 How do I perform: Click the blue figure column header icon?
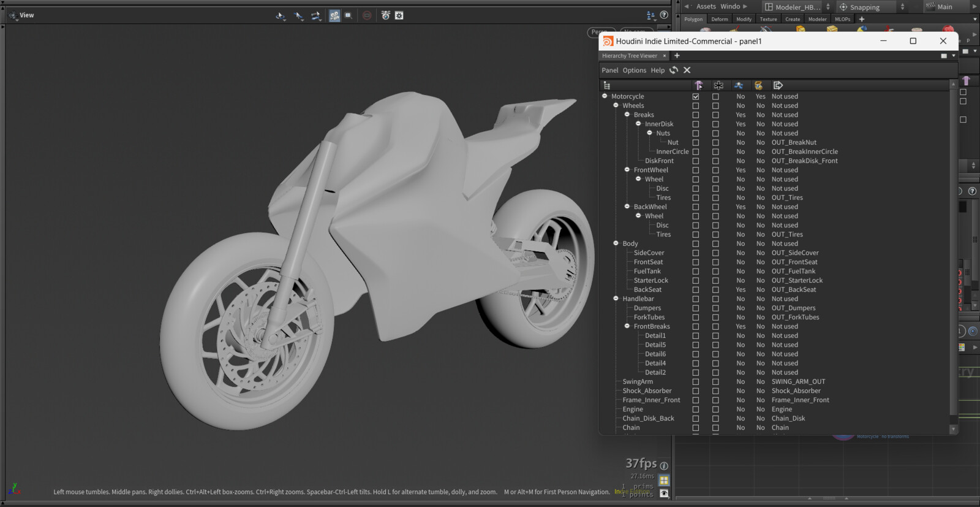pyautogui.click(x=739, y=85)
